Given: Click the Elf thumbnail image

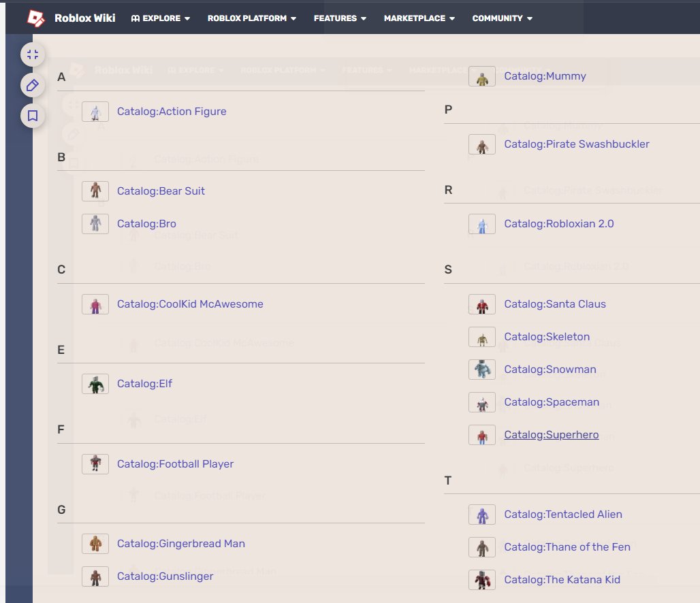Looking at the screenshot, I should (95, 384).
